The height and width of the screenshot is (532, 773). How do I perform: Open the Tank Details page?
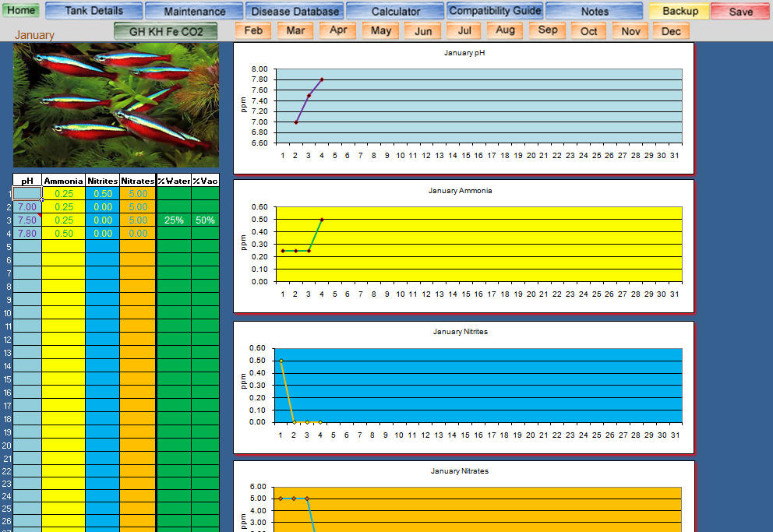[x=94, y=10]
